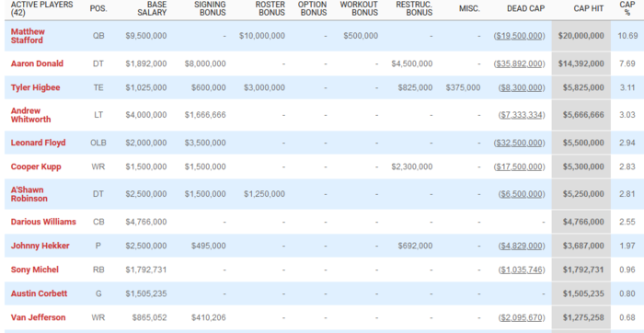
Task: Open Matthew Stafford player page
Action: tap(28, 36)
